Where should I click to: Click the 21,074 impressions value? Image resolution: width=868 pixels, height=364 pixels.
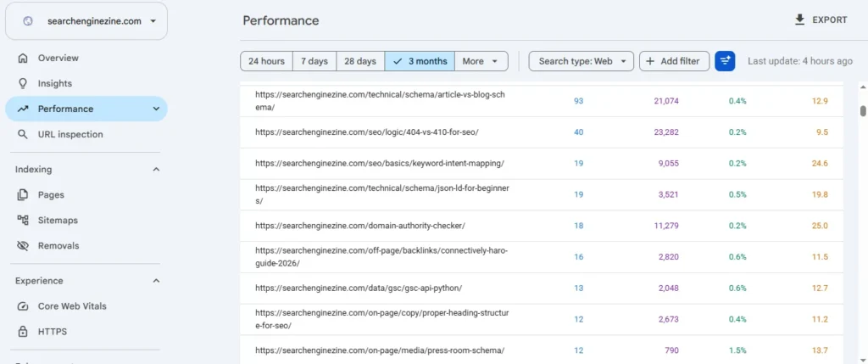coord(666,101)
